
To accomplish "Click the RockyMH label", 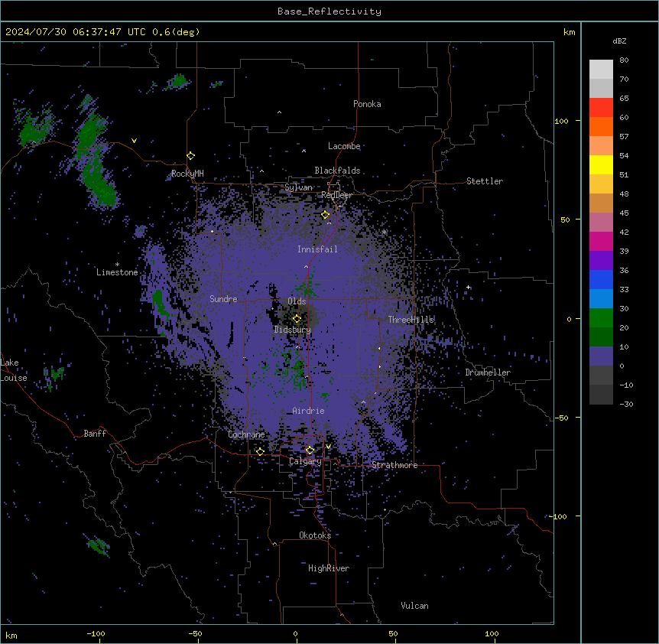I will 187,174.
